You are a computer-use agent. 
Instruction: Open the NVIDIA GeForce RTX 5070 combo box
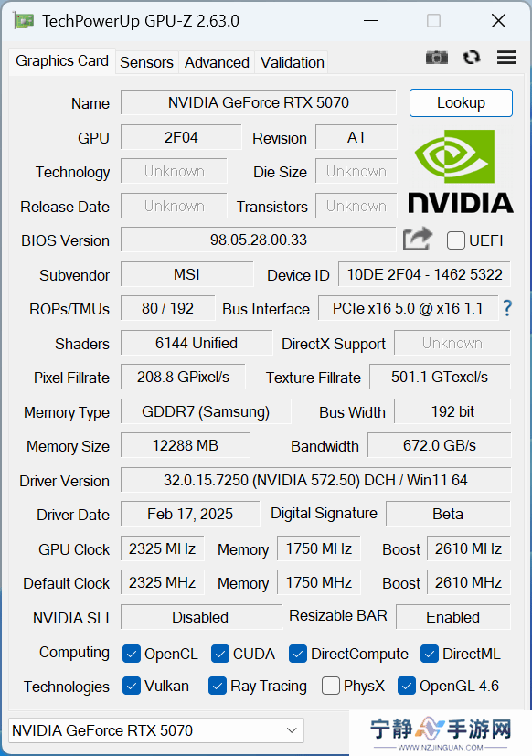[156, 730]
